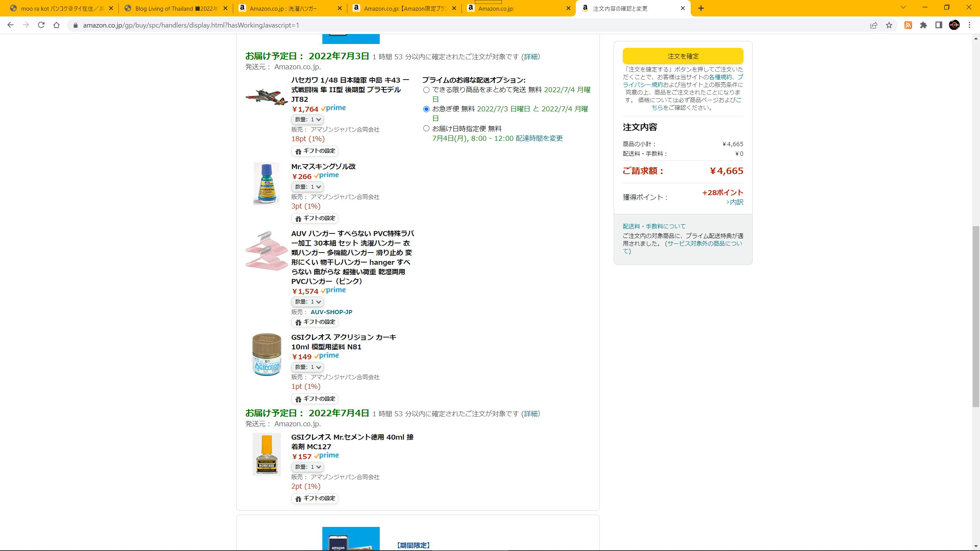Toggle the browser side panel
Screen dimensions: 980x551
939,25
